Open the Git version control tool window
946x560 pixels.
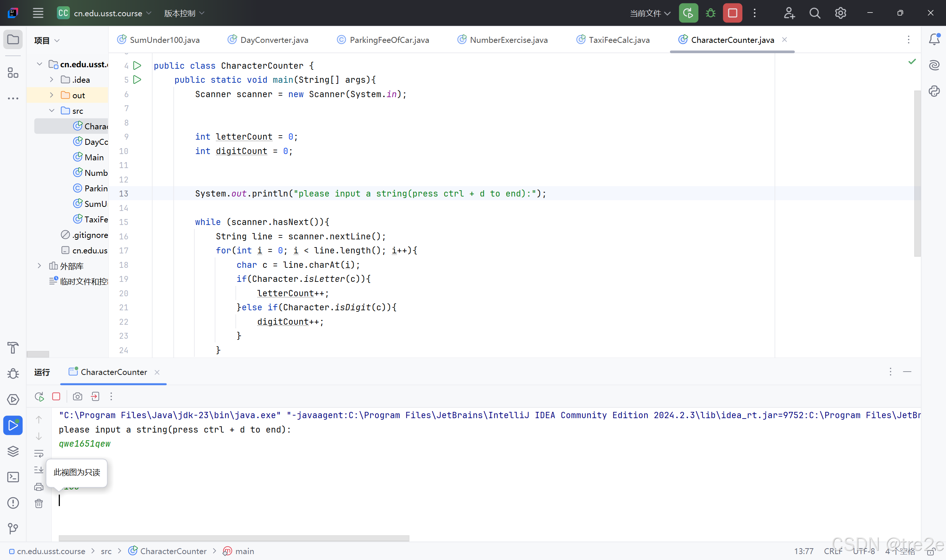(x=13, y=528)
